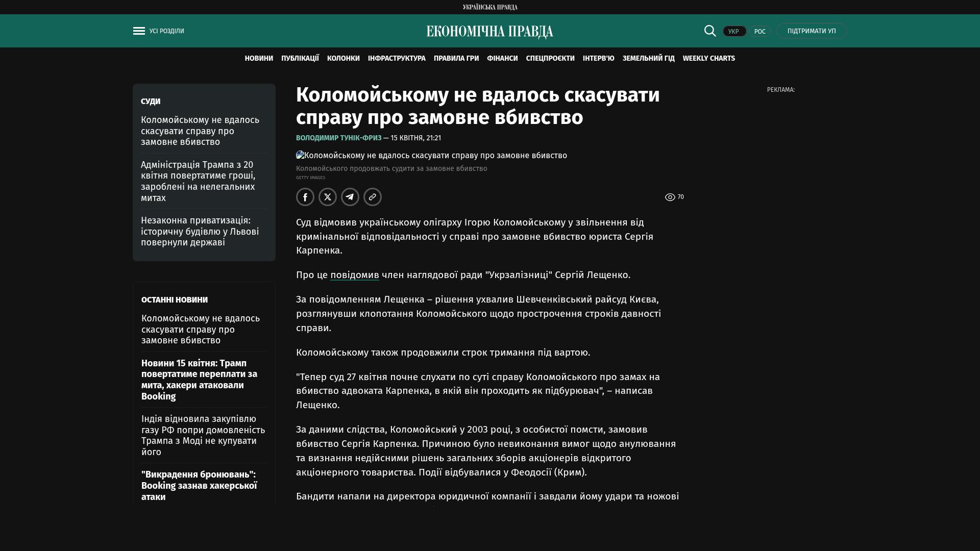
Task: Open the СУДИ sidebar heading
Action: [151, 102]
